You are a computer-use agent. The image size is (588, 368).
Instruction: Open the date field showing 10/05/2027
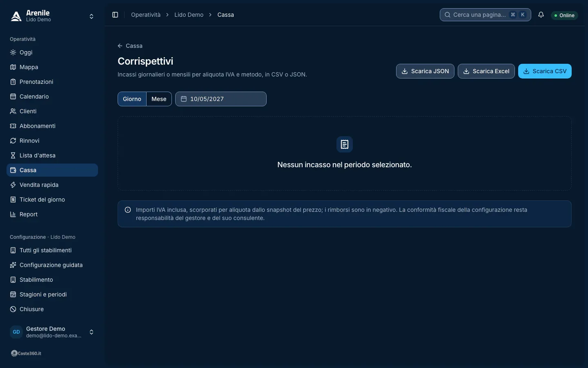(221, 99)
